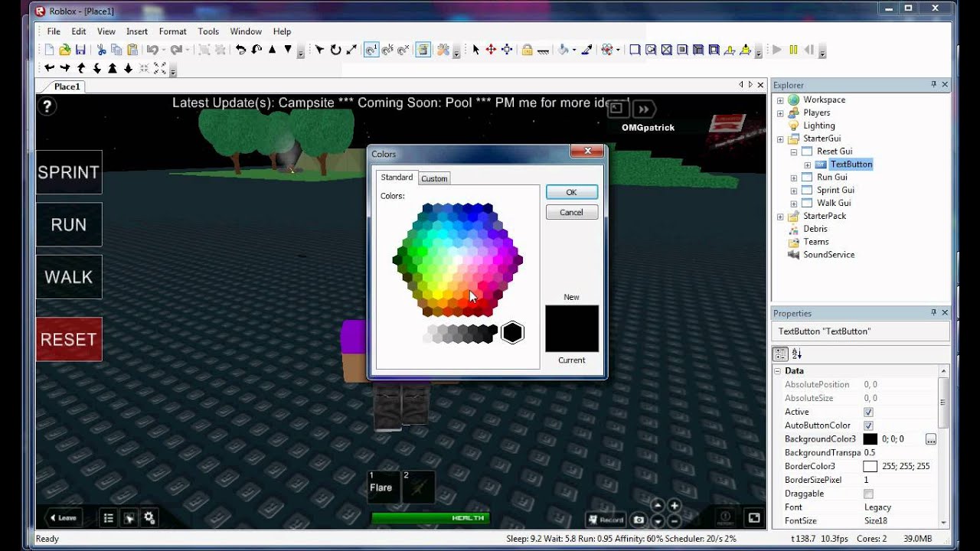Click the in-game Record button
Image resolution: width=980 pixels, height=551 pixels.
pos(606,520)
